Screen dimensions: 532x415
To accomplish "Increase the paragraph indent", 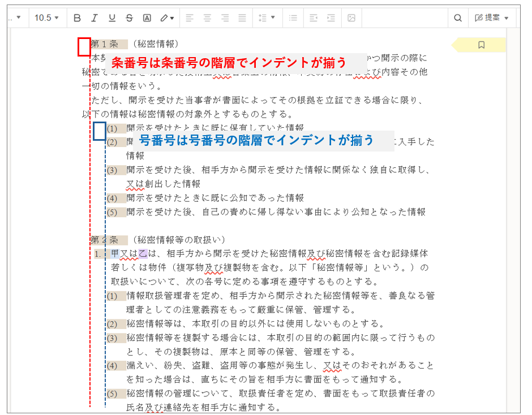I will pos(331,18).
